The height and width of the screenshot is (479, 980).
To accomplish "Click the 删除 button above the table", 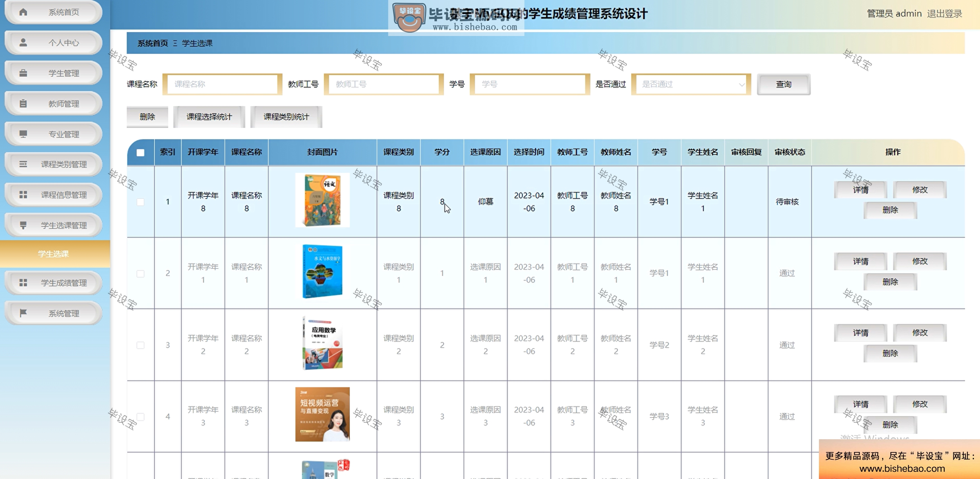I will point(147,117).
